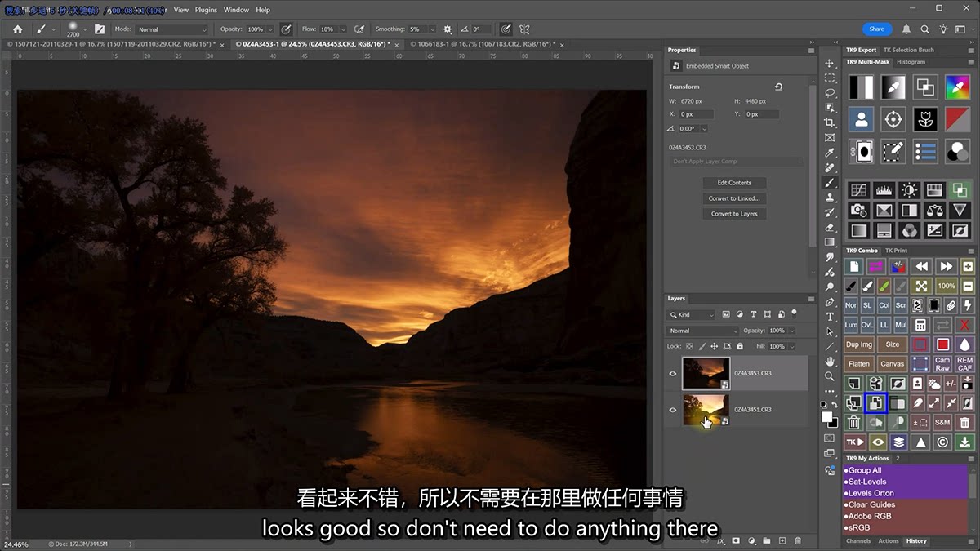Click the Home icon in options bar

tap(17, 29)
